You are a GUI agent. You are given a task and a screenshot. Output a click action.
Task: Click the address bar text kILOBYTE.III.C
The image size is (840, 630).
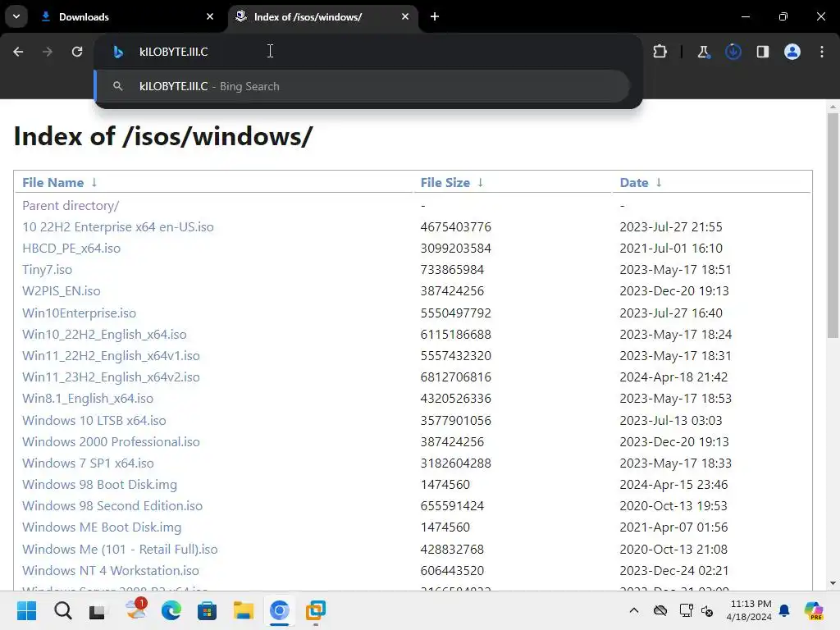coord(174,52)
